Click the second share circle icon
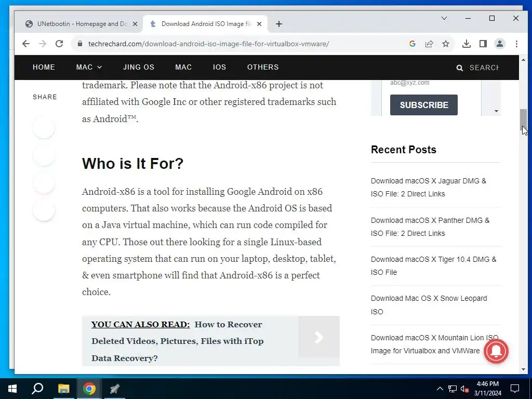 tap(44, 155)
